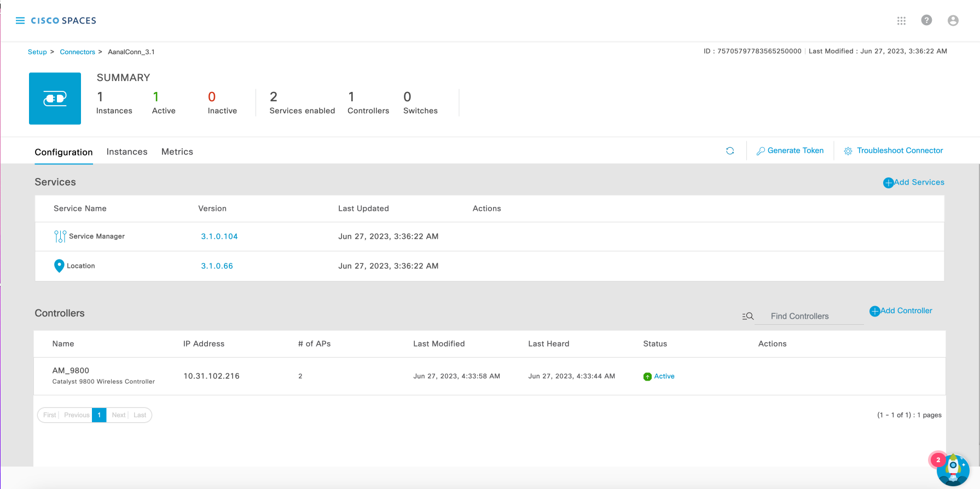Open Service Manager version 3.1.0.104 link
This screenshot has width=980, height=489.
point(219,237)
